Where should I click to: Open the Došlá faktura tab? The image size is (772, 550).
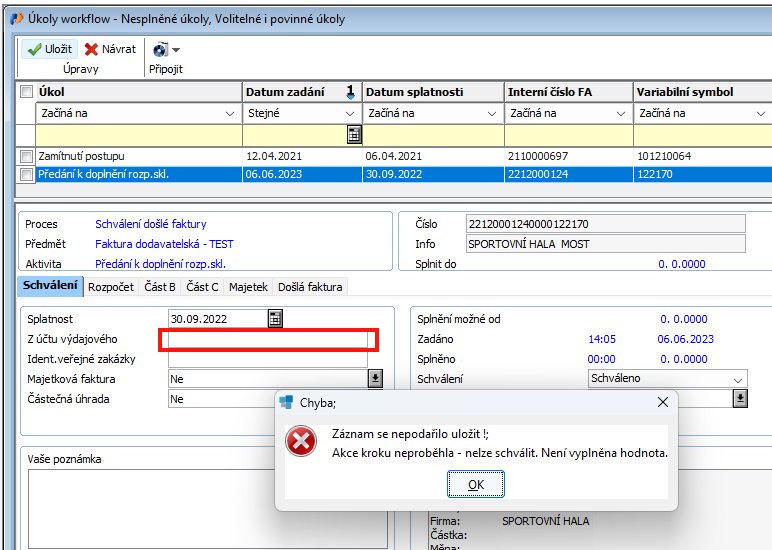click(310, 287)
